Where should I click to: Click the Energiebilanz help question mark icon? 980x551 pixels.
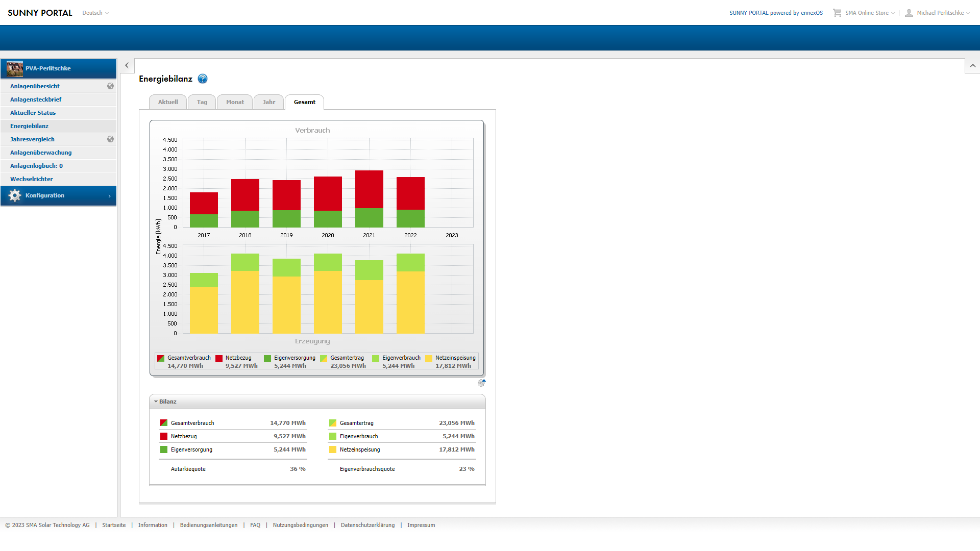(x=203, y=79)
